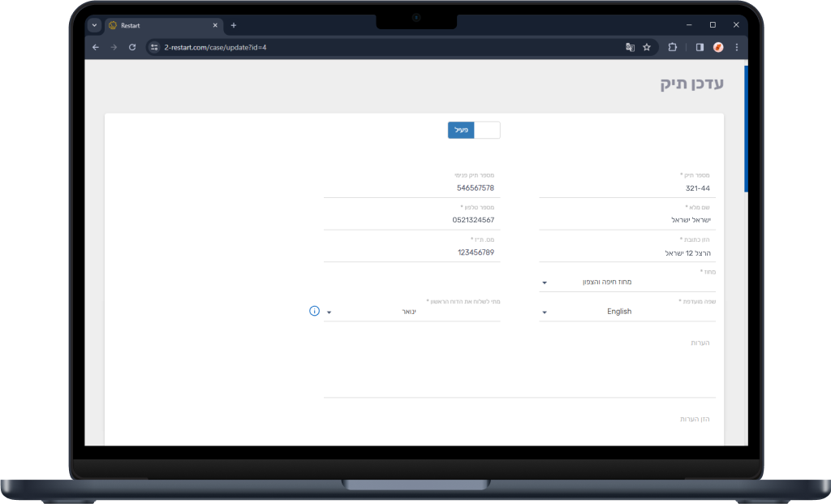
Task: Minimize the browser window
Action: pyautogui.click(x=689, y=25)
